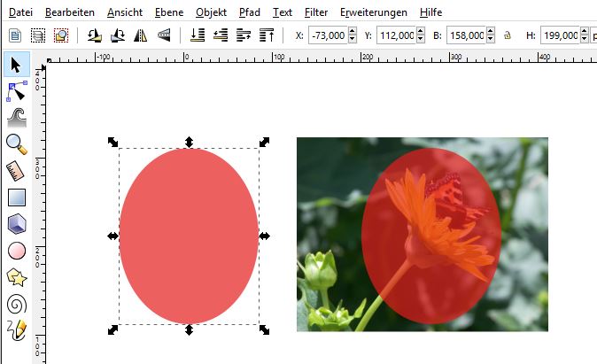Select the zoom magnifier tool

pyautogui.click(x=17, y=144)
